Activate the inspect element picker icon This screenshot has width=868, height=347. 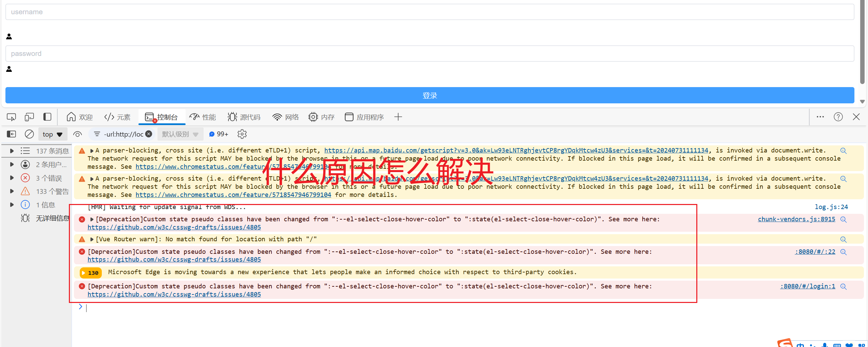coord(11,117)
